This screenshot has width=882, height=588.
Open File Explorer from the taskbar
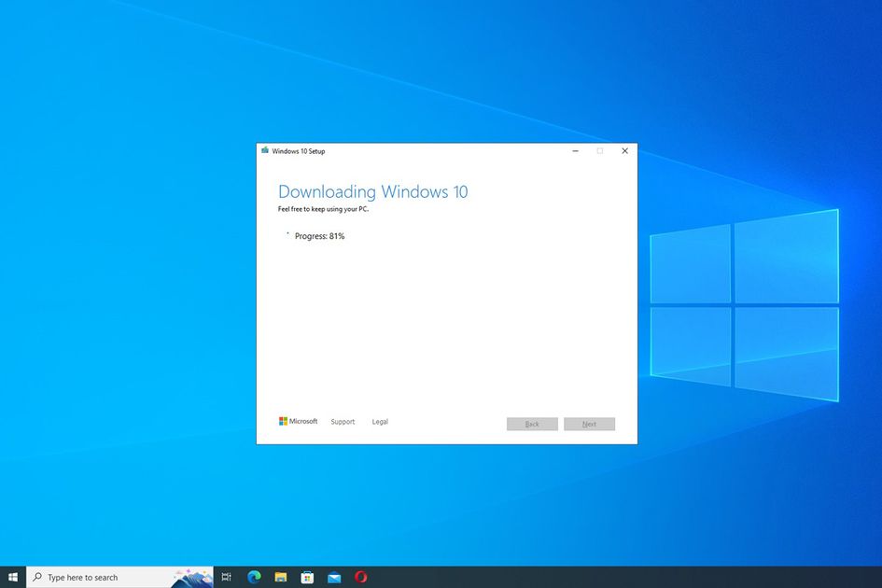point(281,578)
